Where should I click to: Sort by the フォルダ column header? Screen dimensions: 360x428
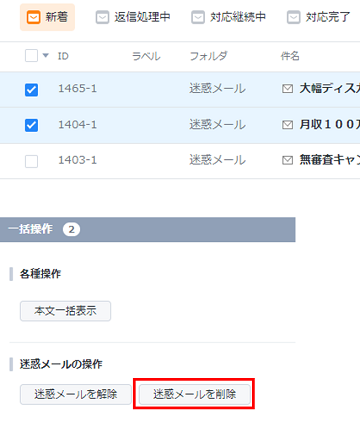pos(208,56)
